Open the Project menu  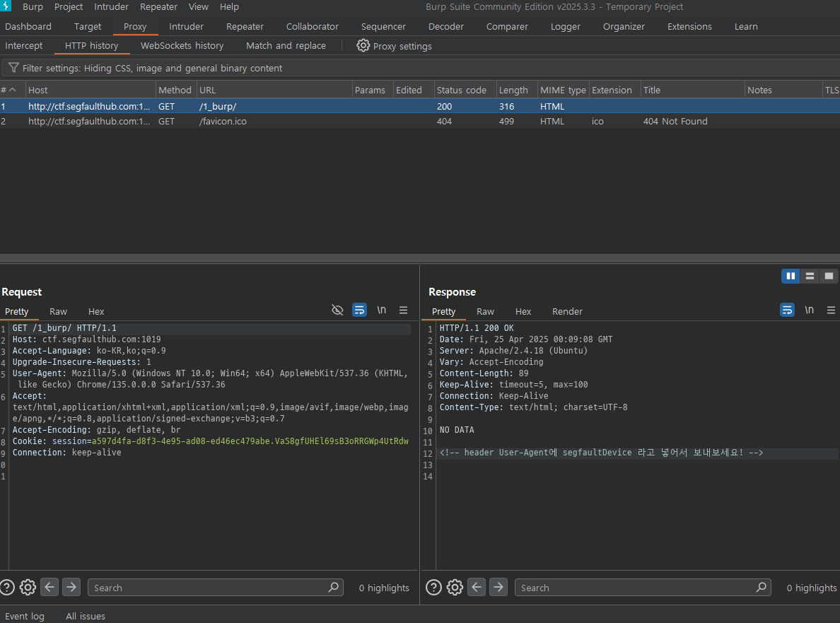[69, 7]
